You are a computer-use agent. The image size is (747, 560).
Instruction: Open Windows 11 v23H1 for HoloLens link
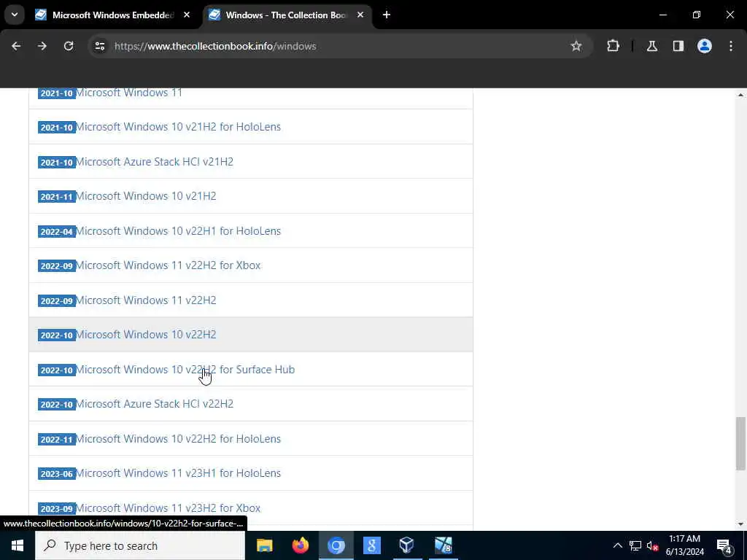point(178,472)
